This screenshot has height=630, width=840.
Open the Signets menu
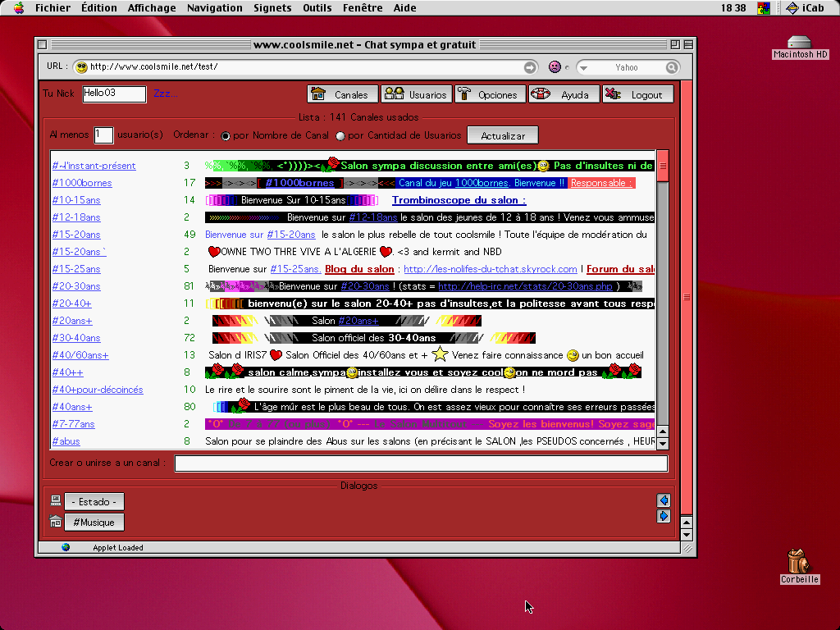click(x=272, y=8)
